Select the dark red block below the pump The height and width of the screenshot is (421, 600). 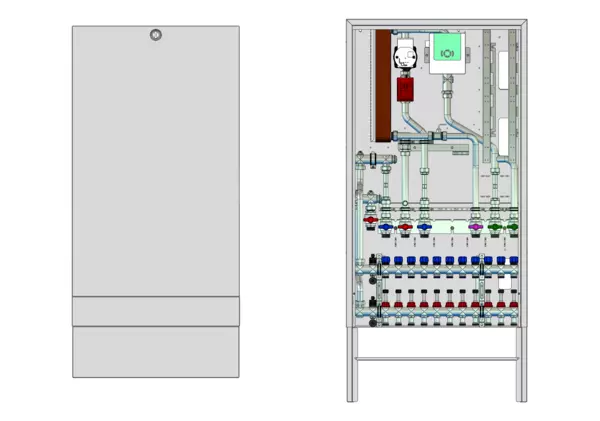(x=406, y=89)
